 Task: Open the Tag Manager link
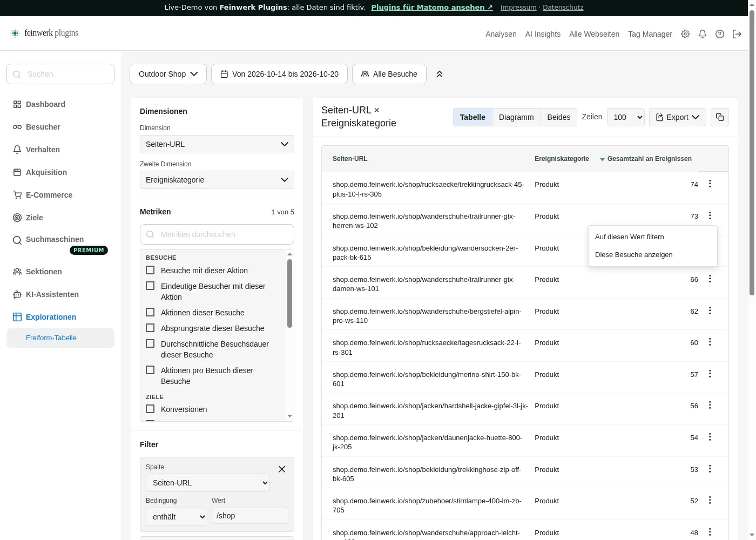pyautogui.click(x=650, y=34)
